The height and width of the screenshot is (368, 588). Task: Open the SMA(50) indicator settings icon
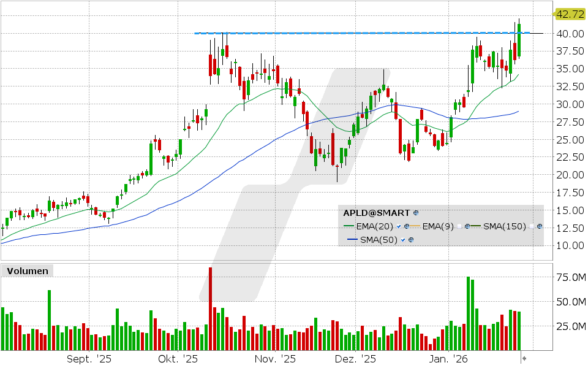pyautogui.click(x=411, y=240)
